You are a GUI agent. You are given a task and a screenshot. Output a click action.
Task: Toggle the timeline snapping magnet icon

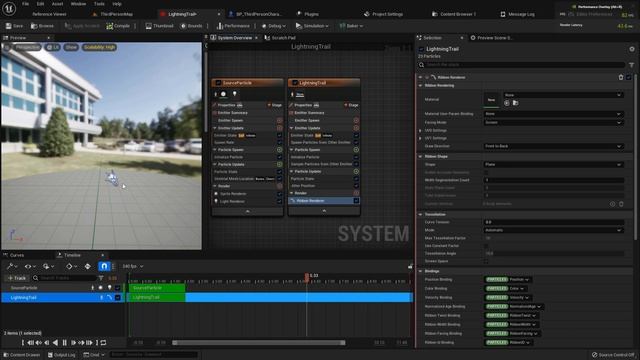(104, 266)
